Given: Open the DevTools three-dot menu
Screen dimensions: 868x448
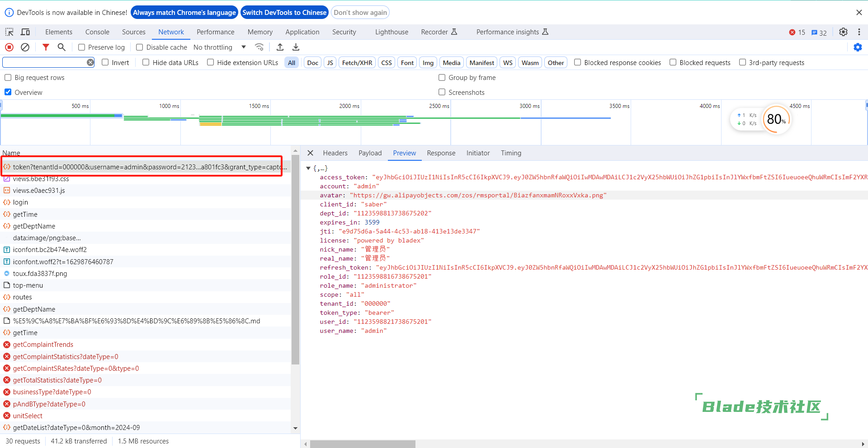Looking at the screenshot, I should (x=859, y=32).
